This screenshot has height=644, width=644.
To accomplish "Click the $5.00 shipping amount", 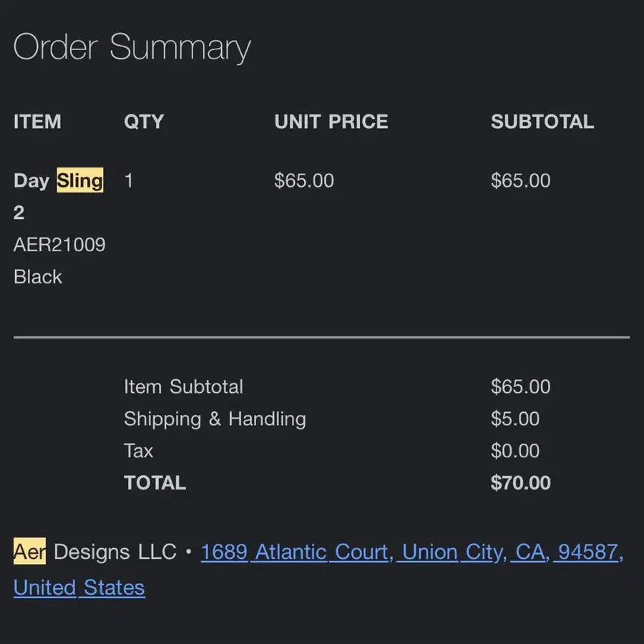I will coord(515,419).
